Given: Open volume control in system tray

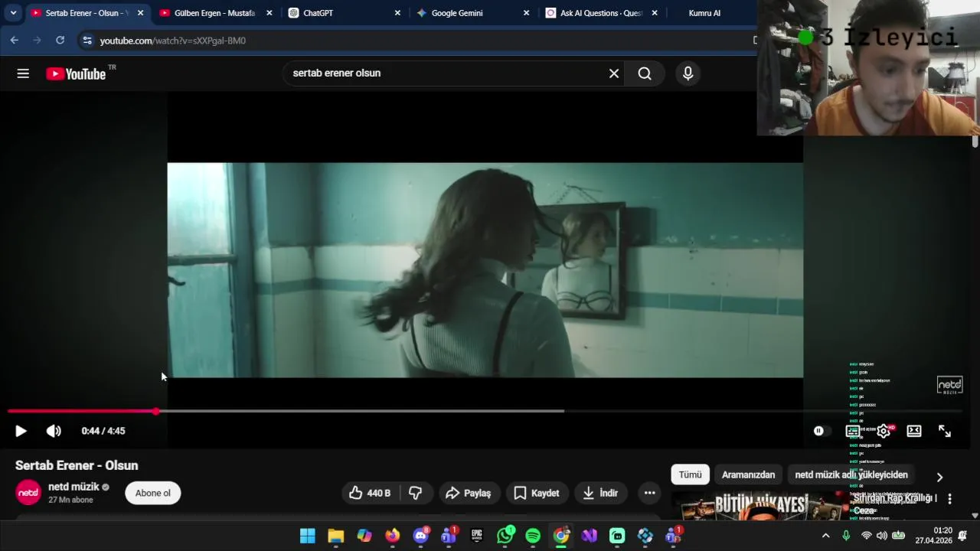Looking at the screenshot, I should pos(882,536).
